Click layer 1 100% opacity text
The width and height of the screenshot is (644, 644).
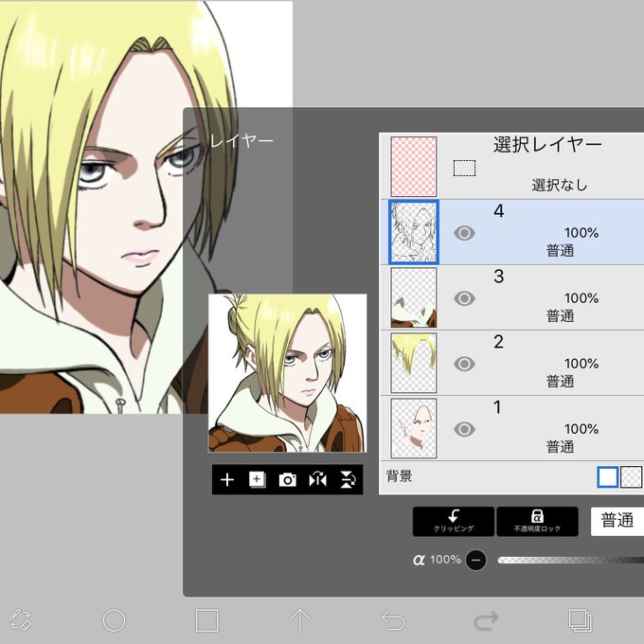pos(581,429)
